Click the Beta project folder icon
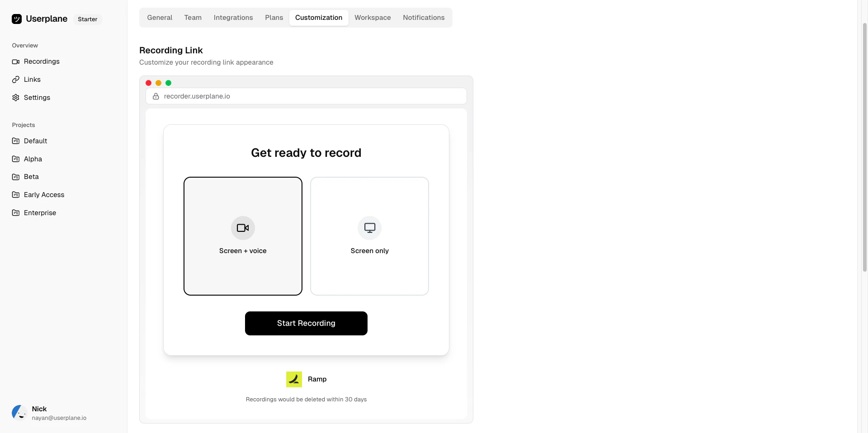Image resolution: width=868 pixels, height=433 pixels. tap(16, 177)
